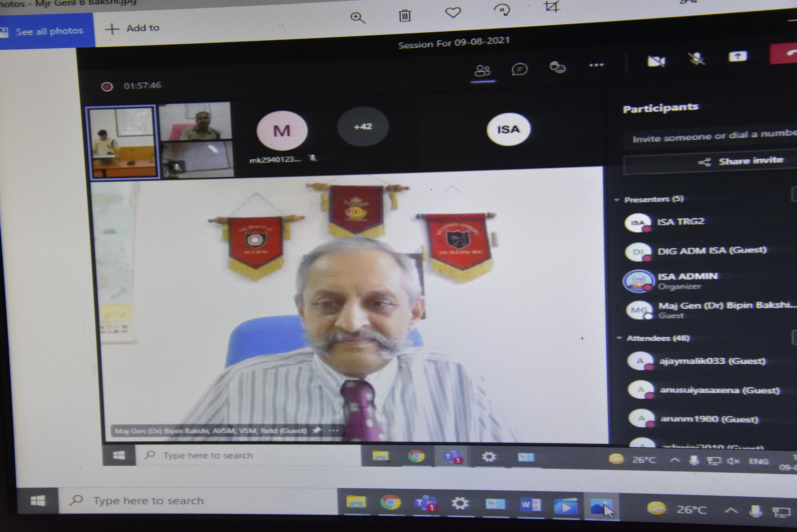Click ENG language indicator in inner taskbar
Screen dimensions: 797x532
point(759,461)
